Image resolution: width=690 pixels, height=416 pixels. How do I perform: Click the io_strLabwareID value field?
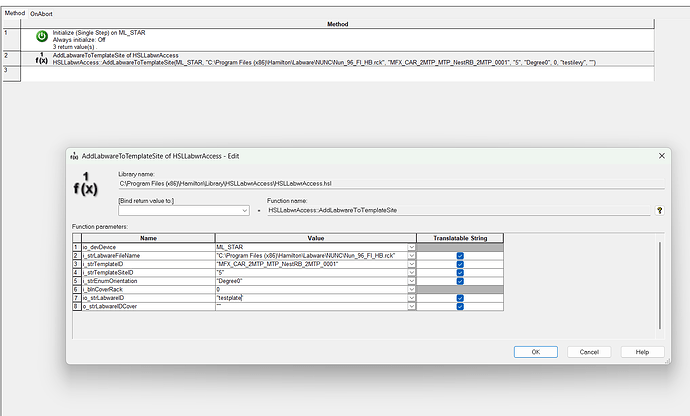coord(310,298)
